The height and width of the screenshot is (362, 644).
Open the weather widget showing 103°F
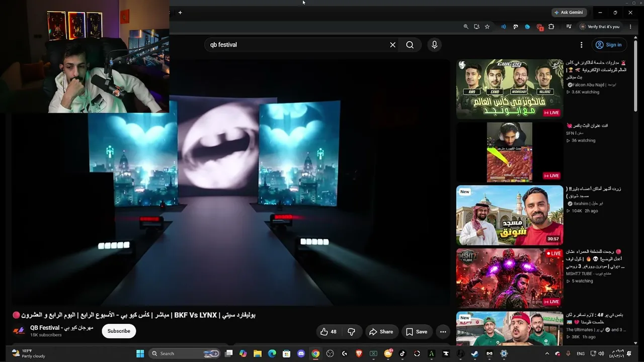pyautogui.click(x=29, y=353)
